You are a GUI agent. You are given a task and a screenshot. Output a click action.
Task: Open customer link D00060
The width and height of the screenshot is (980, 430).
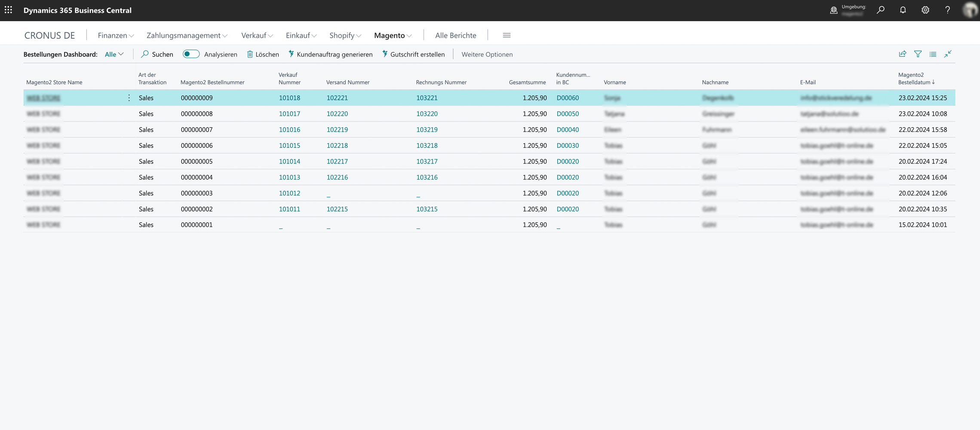(568, 98)
